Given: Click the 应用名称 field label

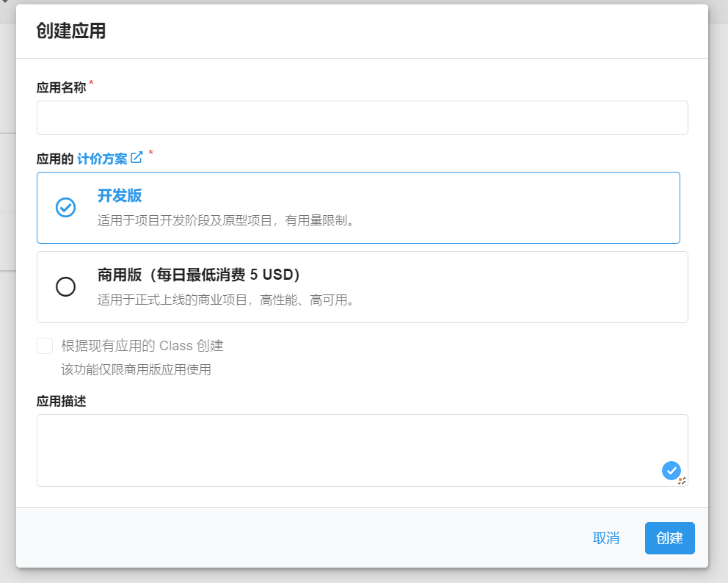Looking at the screenshot, I should coord(62,87).
